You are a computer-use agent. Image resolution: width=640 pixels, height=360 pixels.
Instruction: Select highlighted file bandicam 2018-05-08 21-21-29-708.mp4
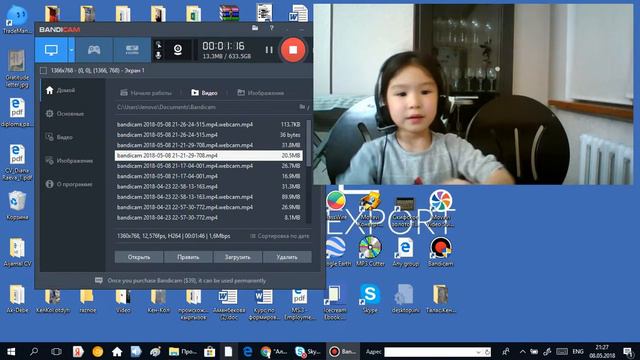pos(209,156)
